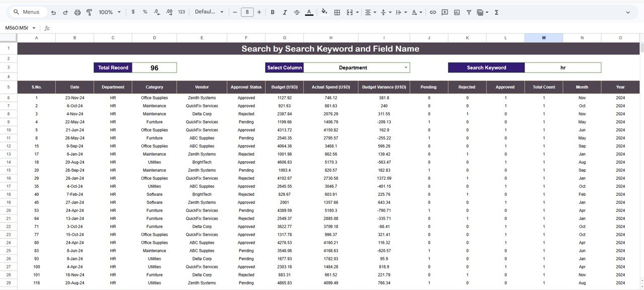This screenshot has height=290, width=644.
Task: Apply the Paint format tool
Action: click(89, 12)
